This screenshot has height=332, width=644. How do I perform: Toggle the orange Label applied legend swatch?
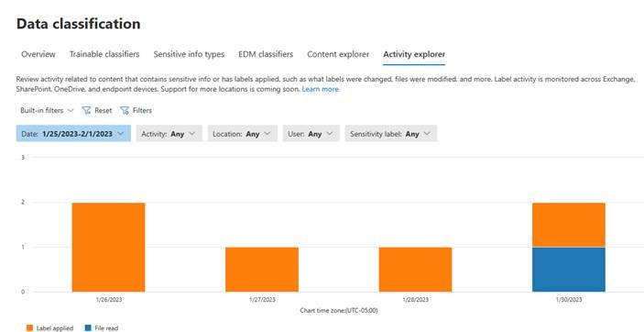[x=29, y=328]
